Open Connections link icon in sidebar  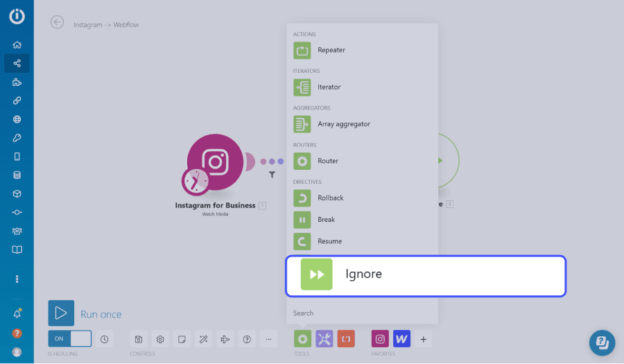tap(17, 101)
